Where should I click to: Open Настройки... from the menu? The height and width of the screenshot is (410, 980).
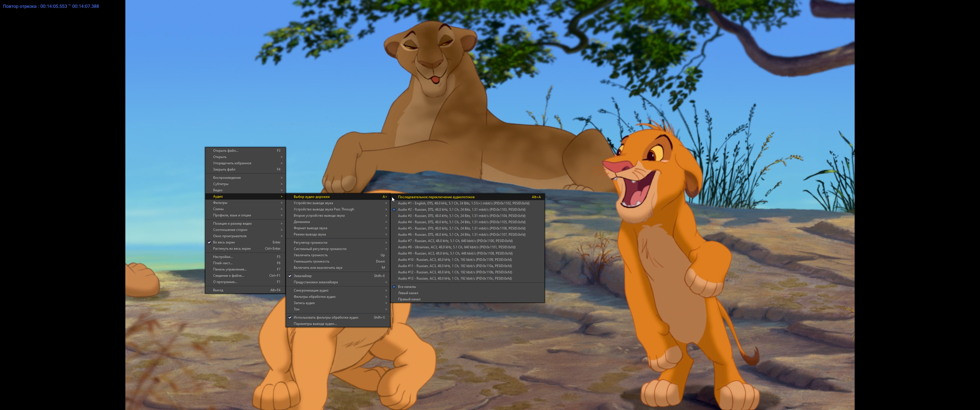point(222,257)
